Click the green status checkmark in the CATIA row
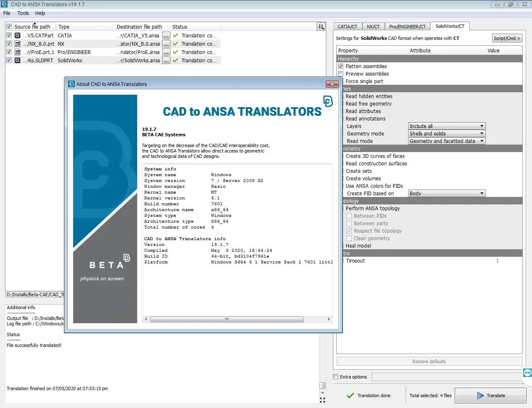The image size is (532, 408). 175,36
